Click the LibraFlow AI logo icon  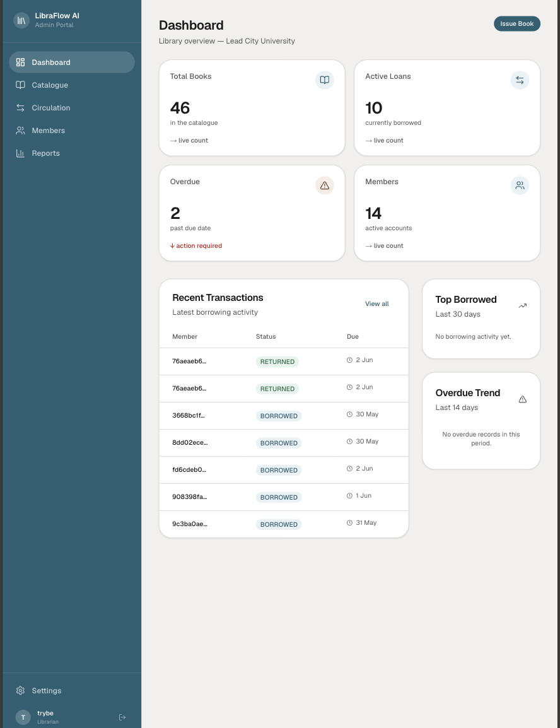pos(21,20)
